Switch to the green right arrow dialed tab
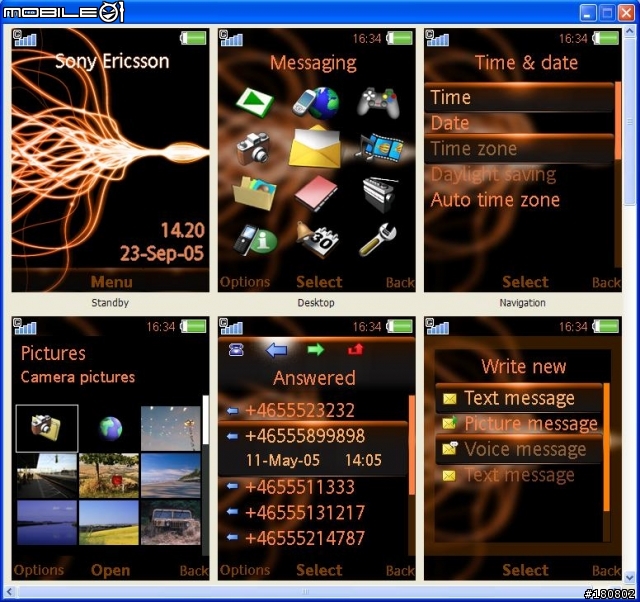The width and height of the screenshot is (640, 602). pos(316,349)
